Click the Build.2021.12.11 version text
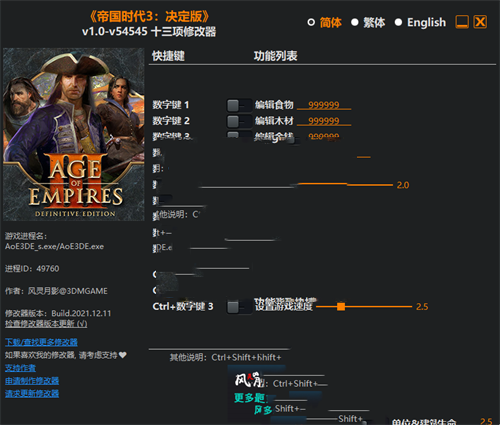The image size is (500, 425). click(x=81, y=313)
